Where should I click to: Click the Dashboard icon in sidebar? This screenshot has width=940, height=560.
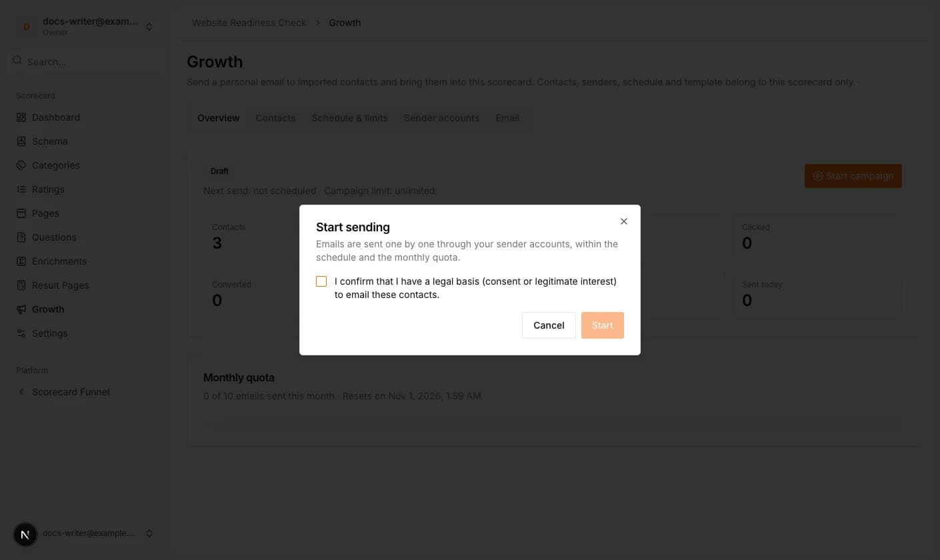click(21, 117)
